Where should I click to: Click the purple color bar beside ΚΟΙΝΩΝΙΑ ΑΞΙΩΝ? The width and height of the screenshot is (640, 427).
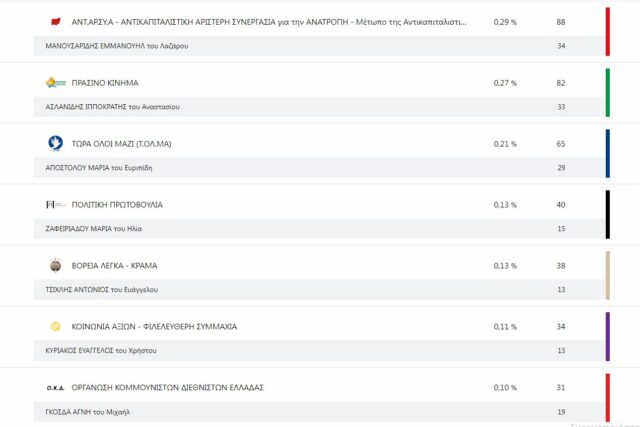[x=607, y=336]
